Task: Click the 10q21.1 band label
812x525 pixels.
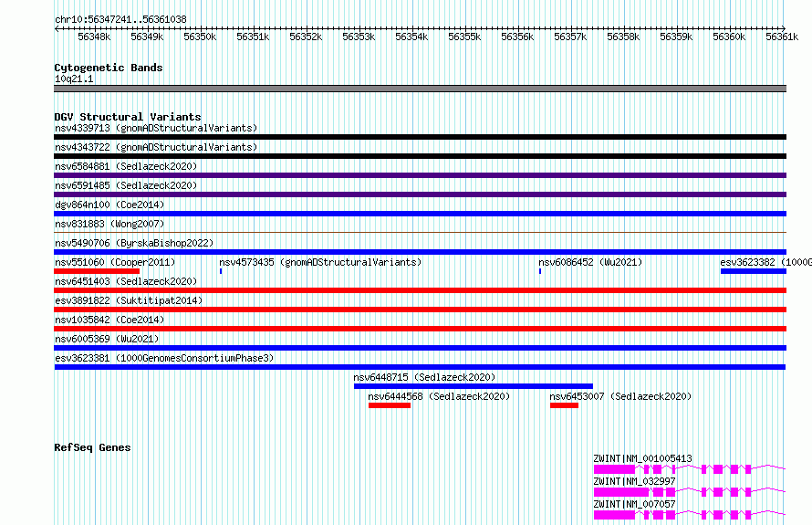Action: pos(74,79)
